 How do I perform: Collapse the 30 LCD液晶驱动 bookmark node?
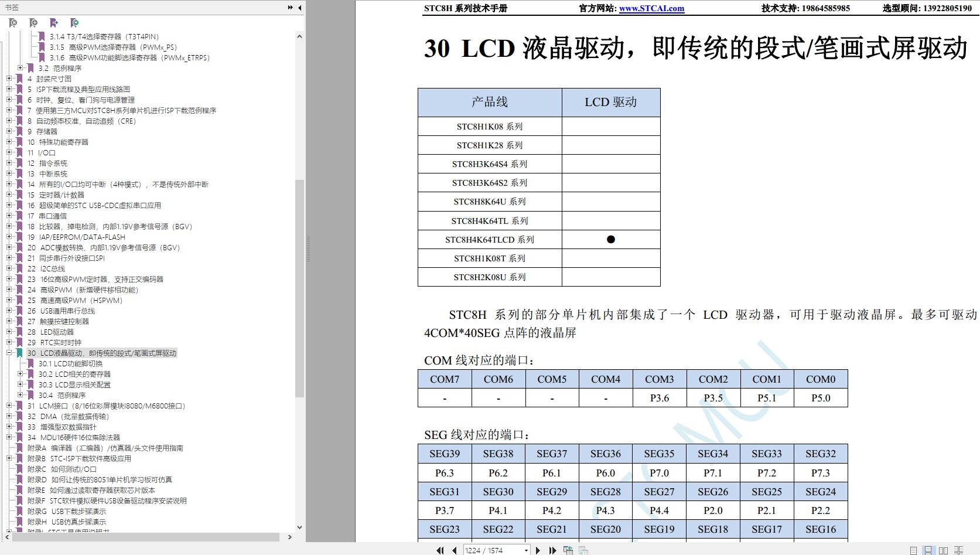9,353
